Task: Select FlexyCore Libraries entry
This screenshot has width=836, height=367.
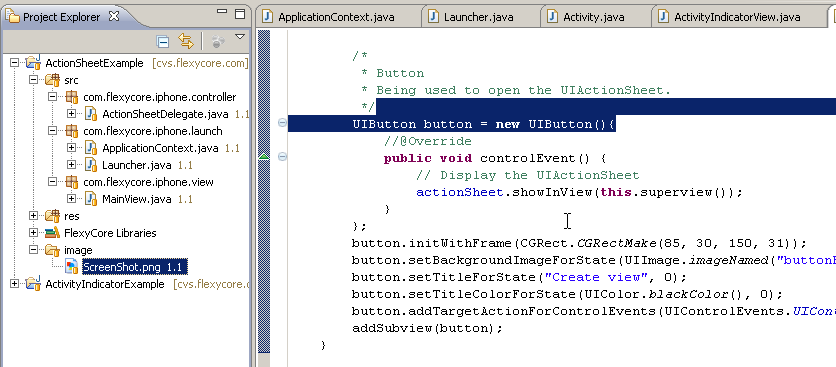Action: (110, 233)
